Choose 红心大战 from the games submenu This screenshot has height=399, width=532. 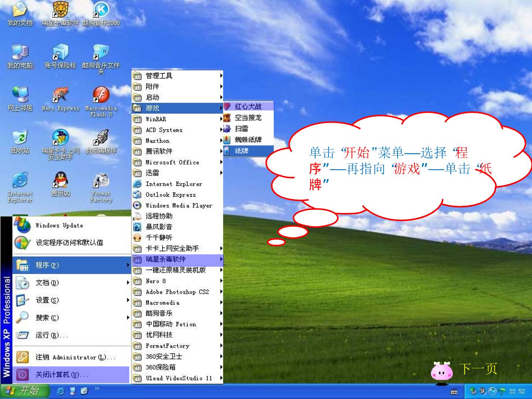249,106
